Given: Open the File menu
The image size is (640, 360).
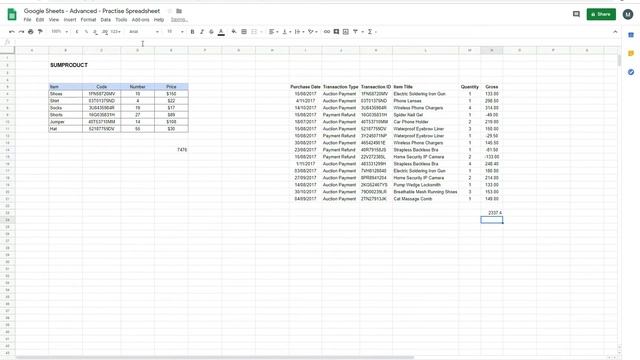Looking at the screenshot, I should tap(27, 20).
